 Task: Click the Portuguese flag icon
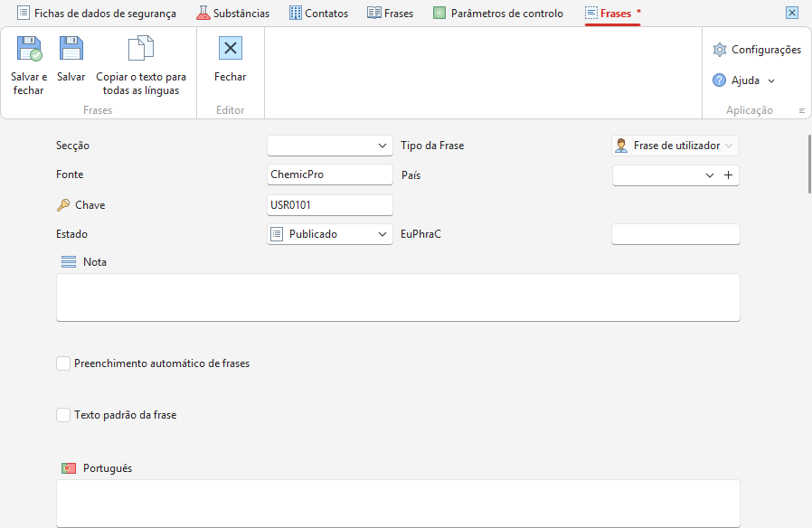pyautogui.click(x=69, y=468)
